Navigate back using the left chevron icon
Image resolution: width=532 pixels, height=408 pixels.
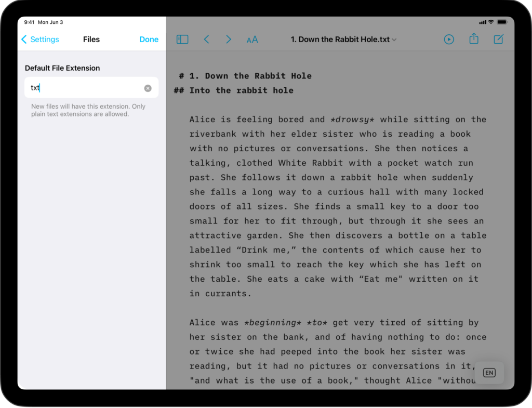pos(207,39)
